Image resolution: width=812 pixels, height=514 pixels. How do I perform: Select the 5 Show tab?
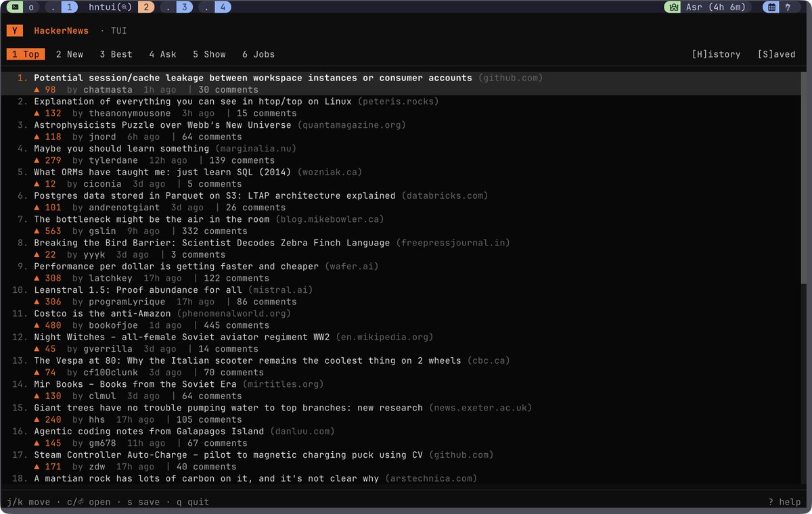point(209,54)
